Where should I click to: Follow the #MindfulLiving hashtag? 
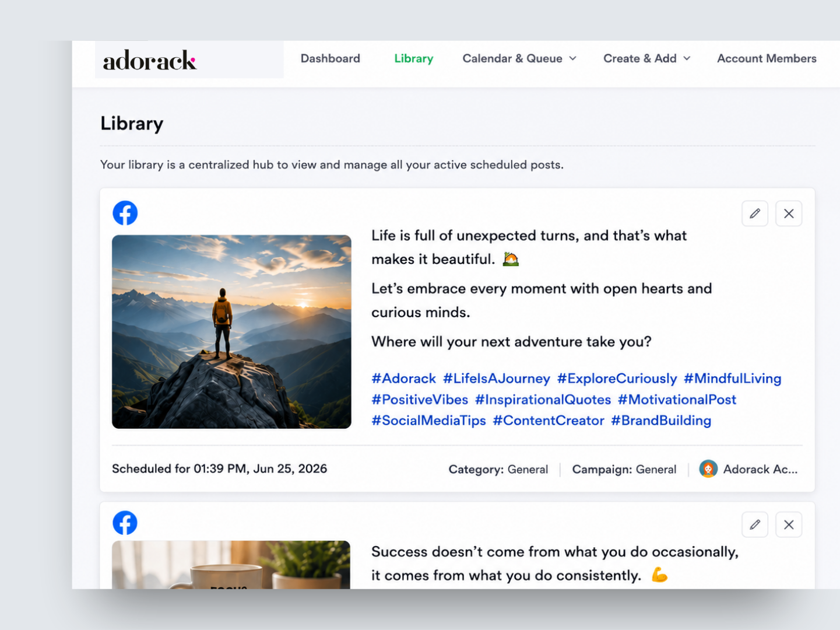732,379
